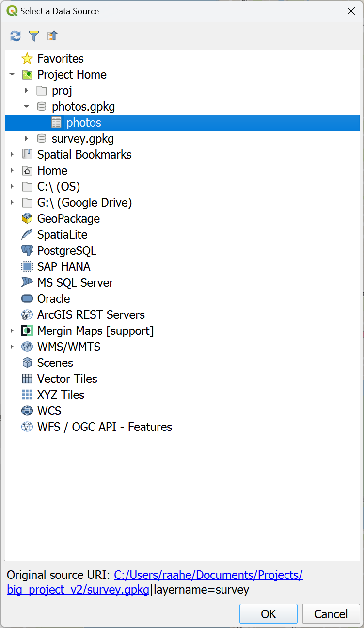Click the SpatiaLite label

coord(63,235)
